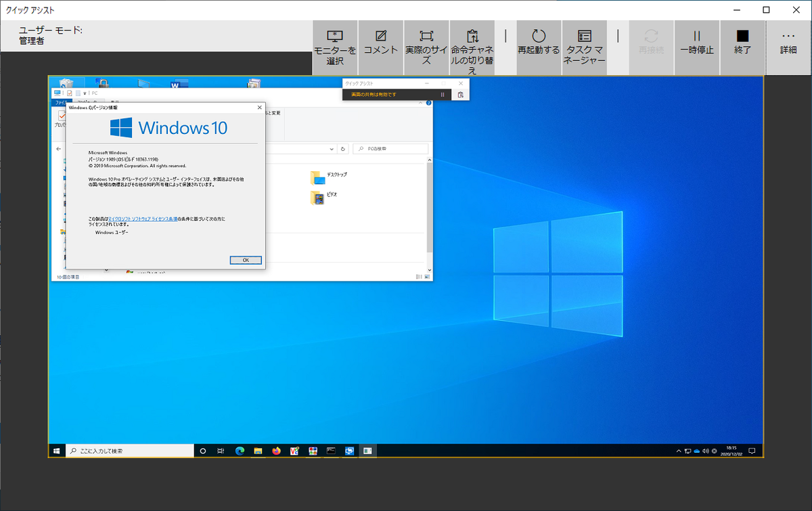
Task: End the session with 終了
Action: [x=743, y=47]
